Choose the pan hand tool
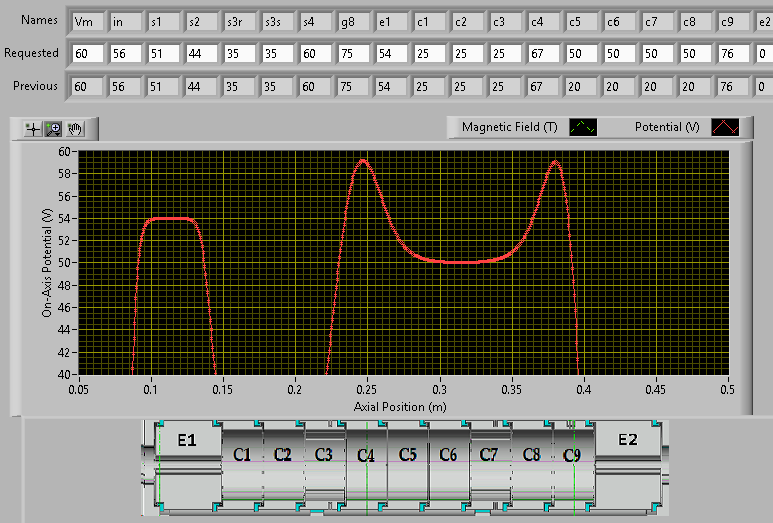 pos(76,128)
